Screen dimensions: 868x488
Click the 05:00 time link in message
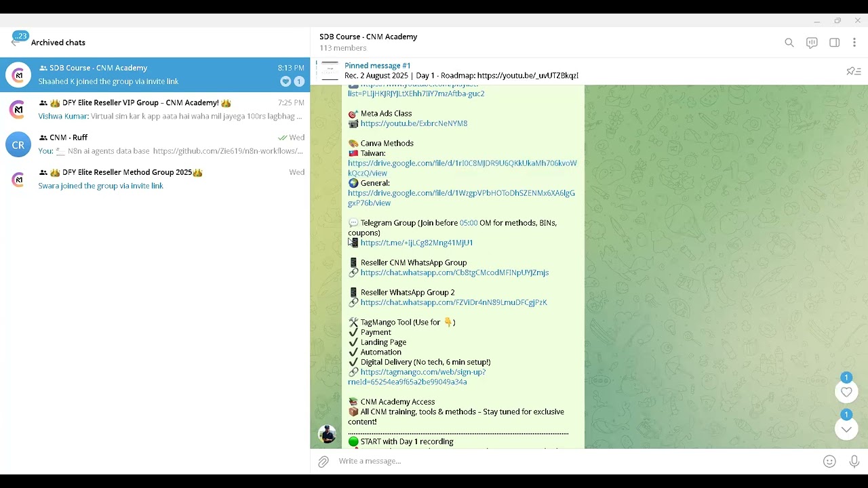469,223
